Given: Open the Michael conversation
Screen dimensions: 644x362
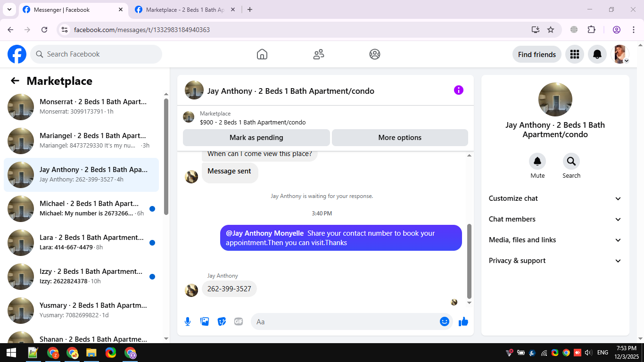Looking at the screenshot, I should coord(81,208).
